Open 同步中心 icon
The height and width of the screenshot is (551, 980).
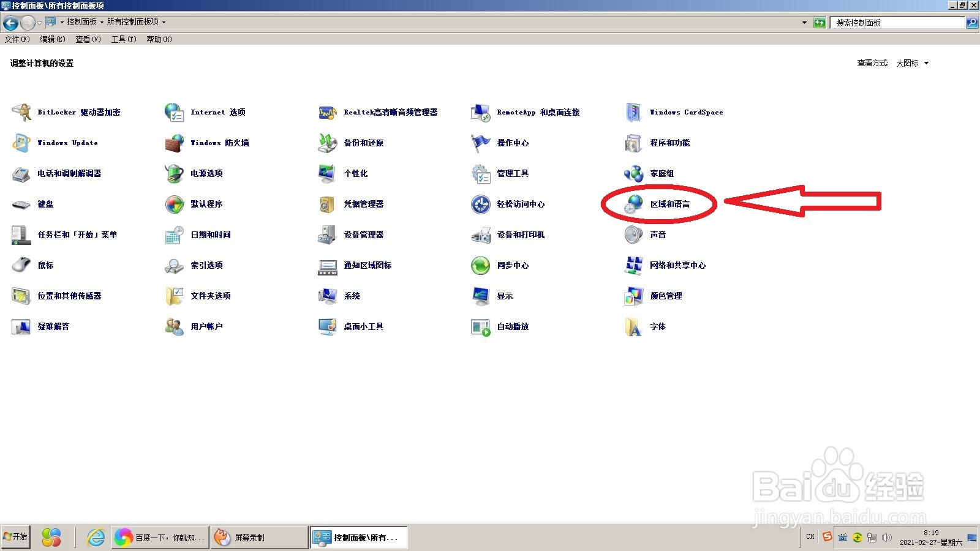point(481,265)
